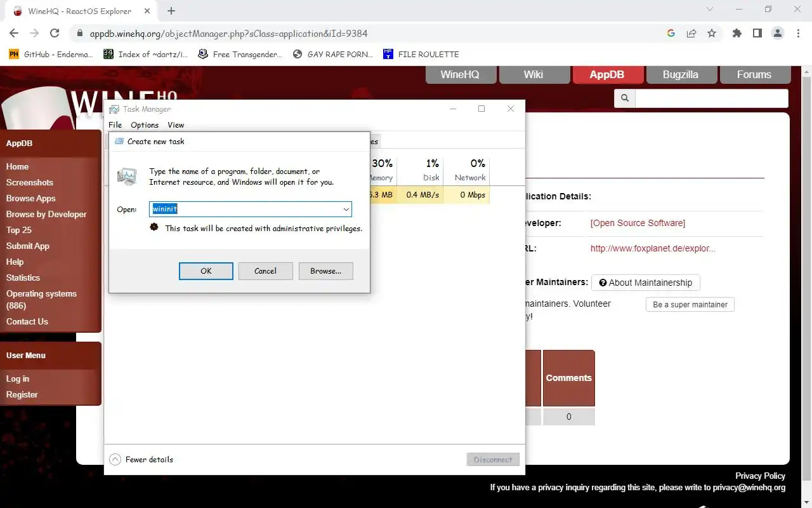This screenshot has height=508, width=812.
Task: Open Task Manager Options menu
Action: coord(145,125)
